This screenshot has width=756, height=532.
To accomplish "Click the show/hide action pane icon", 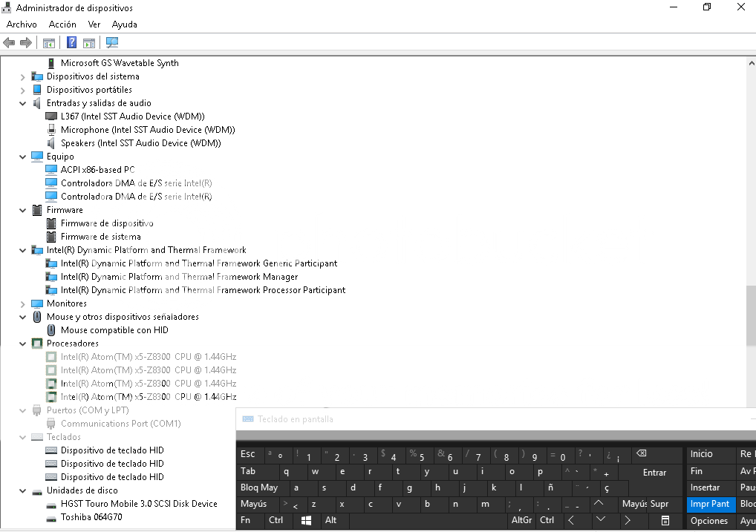I will (89, 42).
